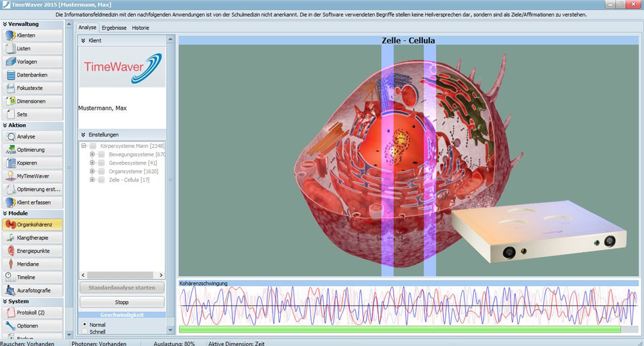The width and height of the screenshot is (644, 346).
Task: Open the Optionen wrench icon
Action: 11,325
